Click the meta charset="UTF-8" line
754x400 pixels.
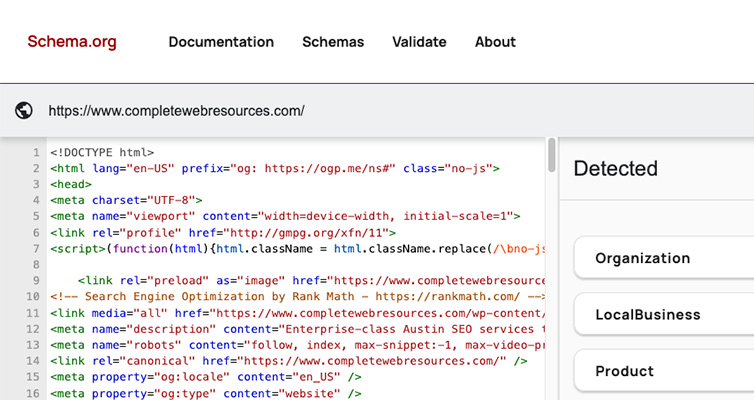[x=126, y=200]
